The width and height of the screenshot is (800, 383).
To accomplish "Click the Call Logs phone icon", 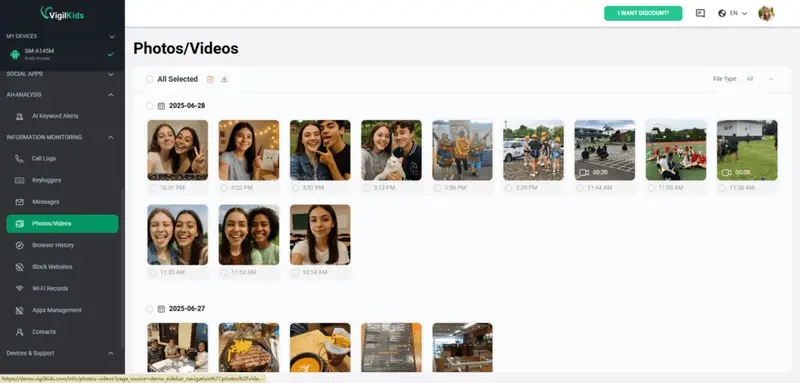I will point(19,159).
